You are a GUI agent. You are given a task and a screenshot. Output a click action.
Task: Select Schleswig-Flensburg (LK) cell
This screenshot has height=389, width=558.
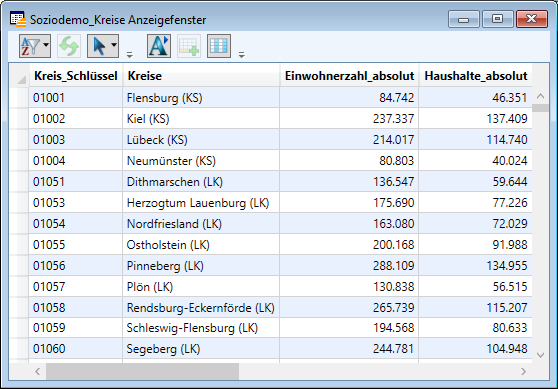(201, 328)
